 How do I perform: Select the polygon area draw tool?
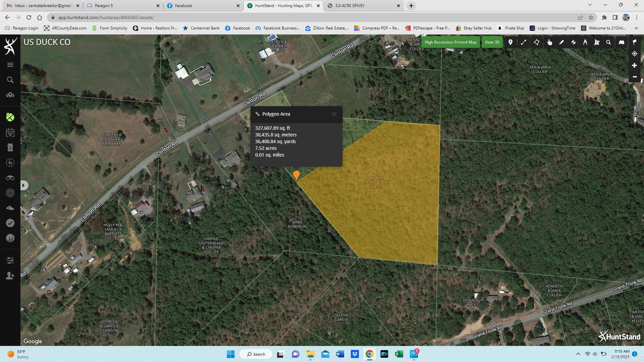pos(536,42)
